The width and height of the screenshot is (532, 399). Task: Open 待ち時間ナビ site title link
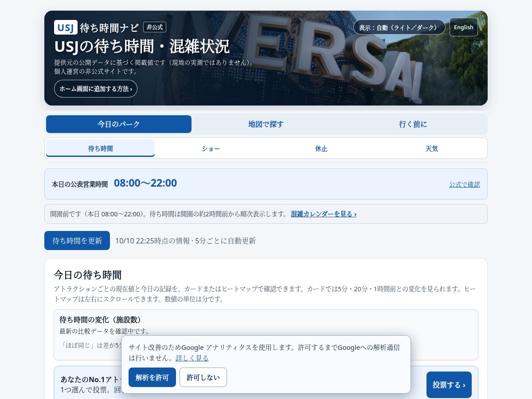tap(109, 27)
